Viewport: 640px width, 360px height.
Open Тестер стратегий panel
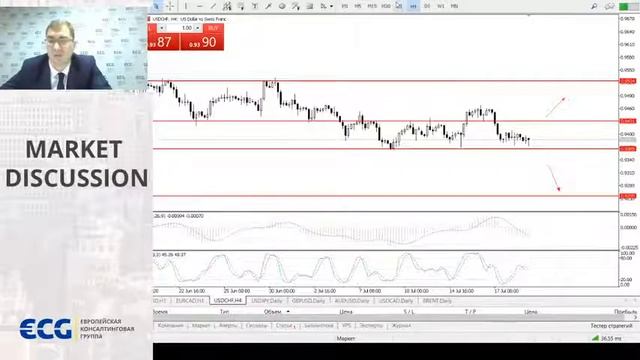(611, 326)
